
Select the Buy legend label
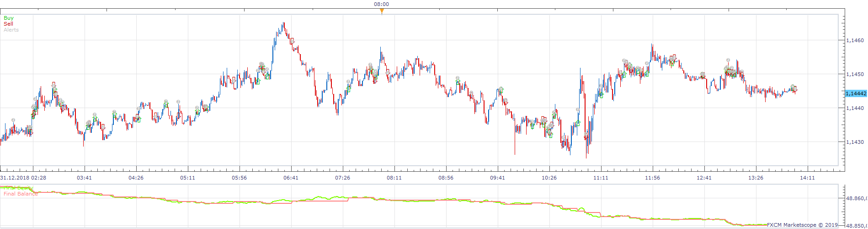point(9,18)
